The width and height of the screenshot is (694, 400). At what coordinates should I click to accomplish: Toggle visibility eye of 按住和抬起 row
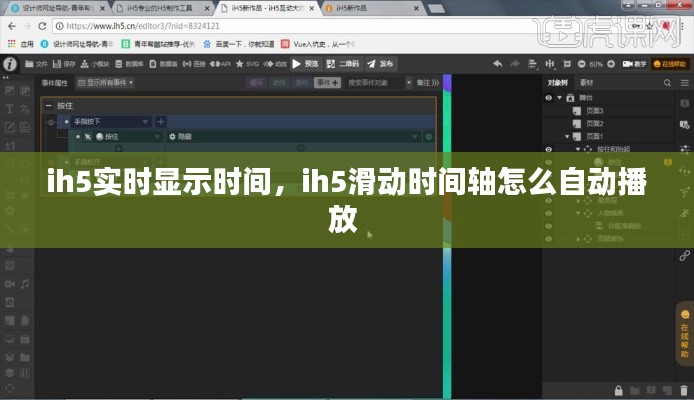548,150
